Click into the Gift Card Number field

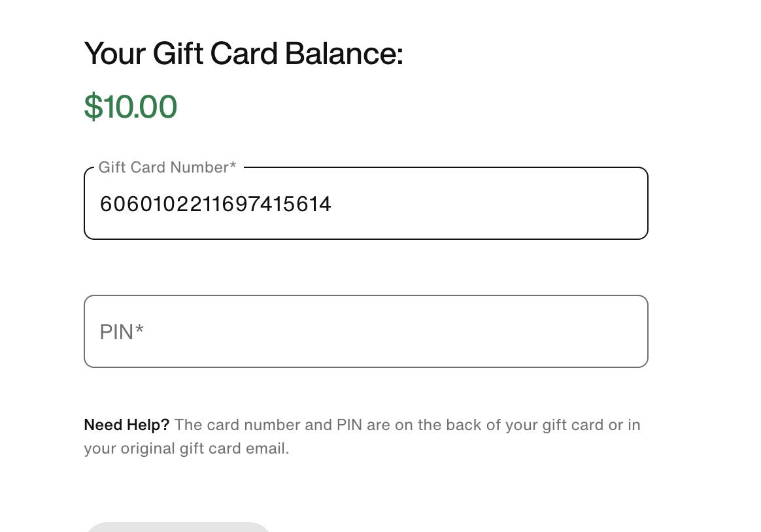[366, 204]
